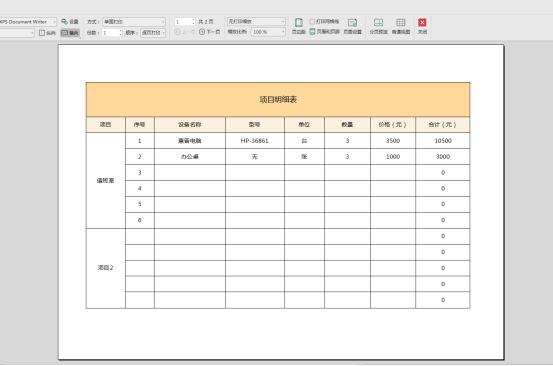Click the copies (份数) count field
The height and width of the screenshot is (366, 553).
(112, 33)
